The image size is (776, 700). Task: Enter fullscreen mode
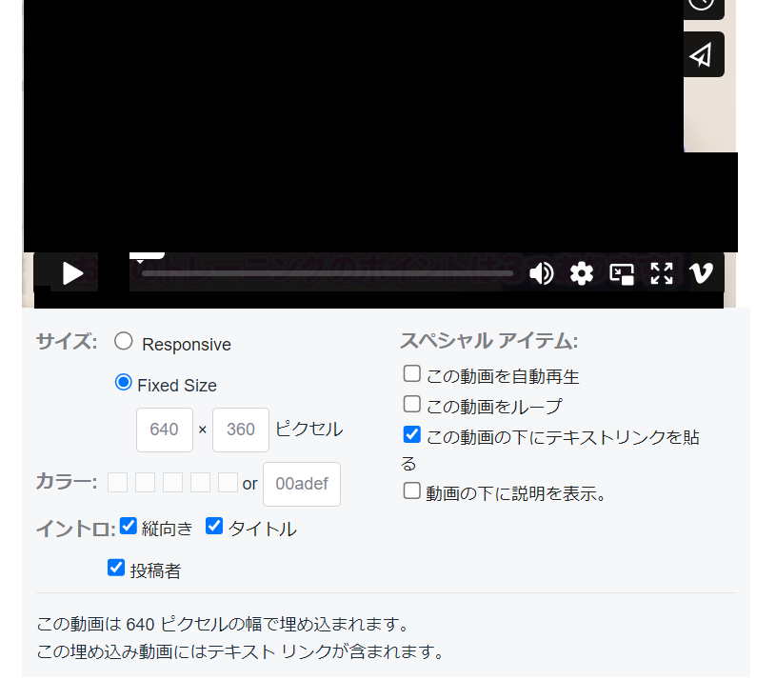662,273
